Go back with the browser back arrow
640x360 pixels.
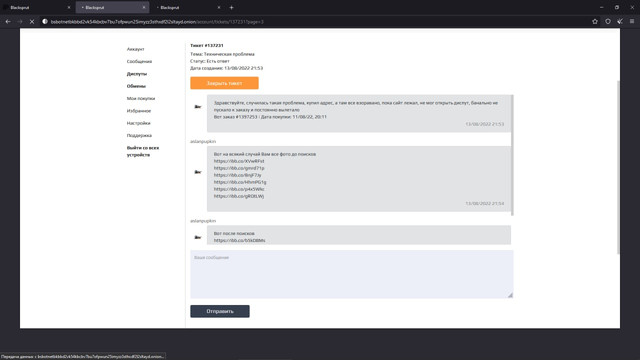click(8, 22)
